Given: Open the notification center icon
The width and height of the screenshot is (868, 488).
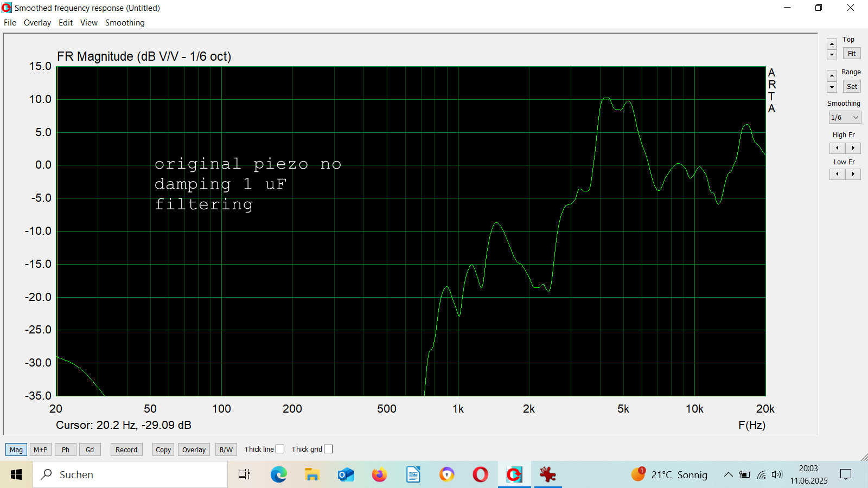Looking at the screenshot, I should pos(846,474).
